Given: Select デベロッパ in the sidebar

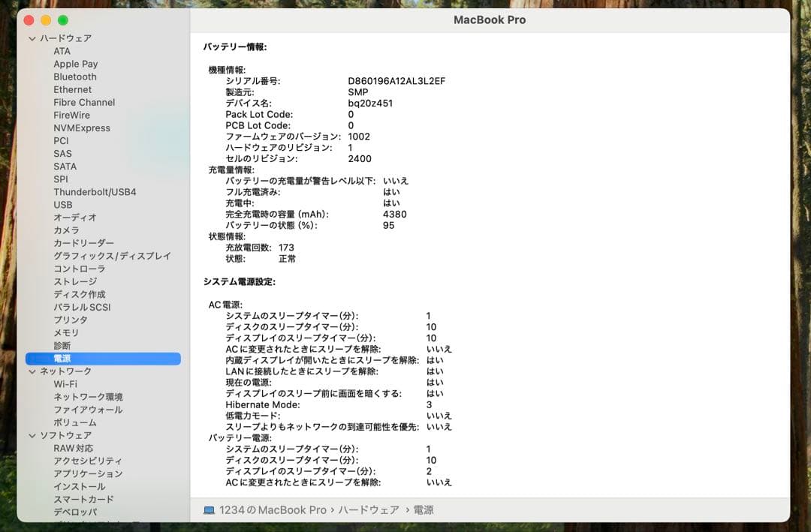Looking at the screenshot, I should pyautogui.click(x=76, y=512).
